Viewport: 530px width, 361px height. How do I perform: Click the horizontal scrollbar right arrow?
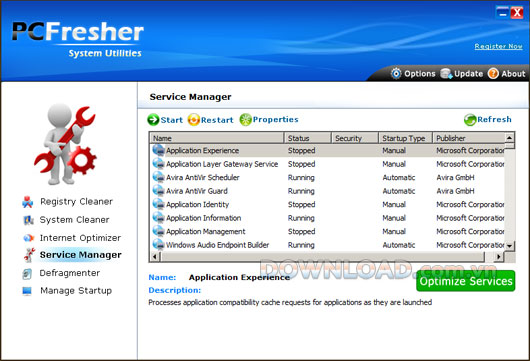coord(498,257)
